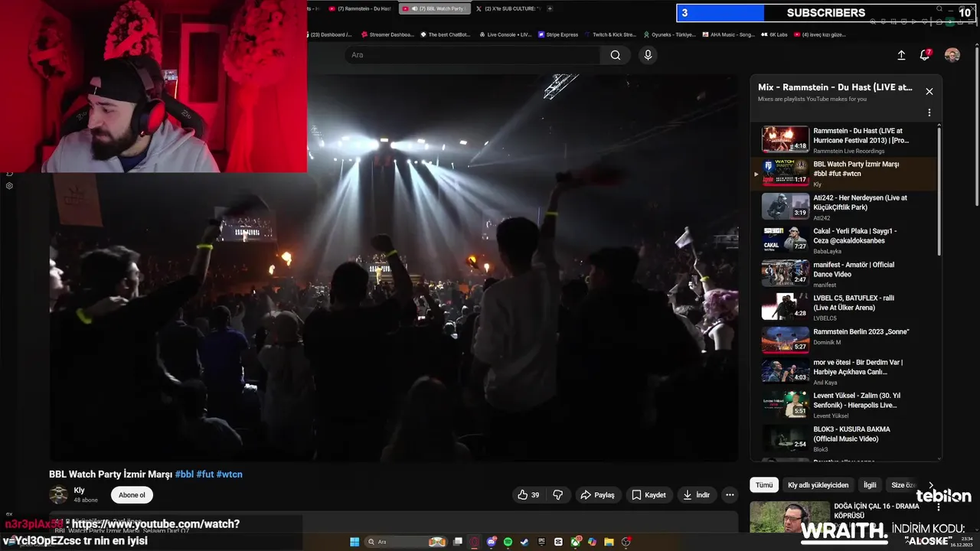
Task: Play Cakal Yerli Plaka playlist item
Action: click(842, 240)
